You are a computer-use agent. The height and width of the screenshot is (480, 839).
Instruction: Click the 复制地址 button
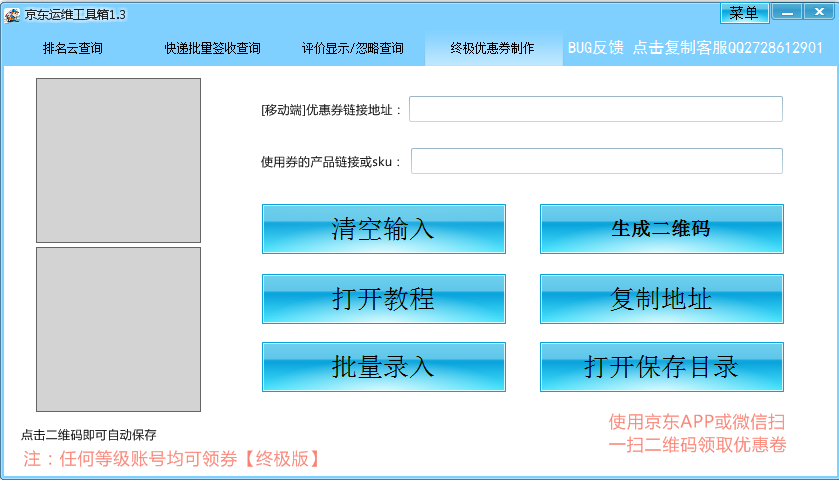tap(662, 299)
